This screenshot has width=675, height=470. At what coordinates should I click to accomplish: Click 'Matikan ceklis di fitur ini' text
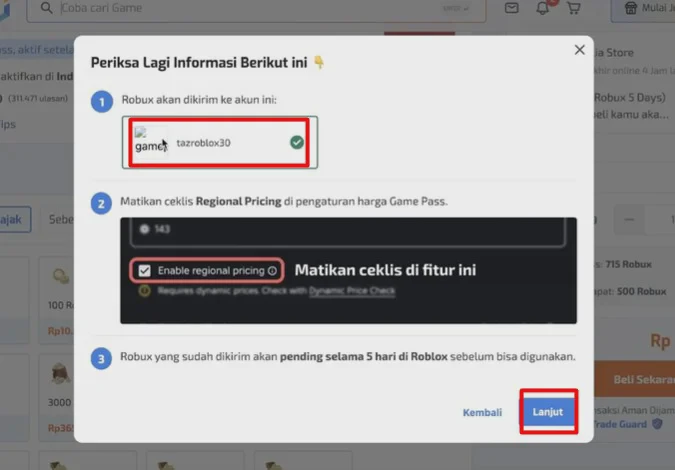(x=385, y=270)
